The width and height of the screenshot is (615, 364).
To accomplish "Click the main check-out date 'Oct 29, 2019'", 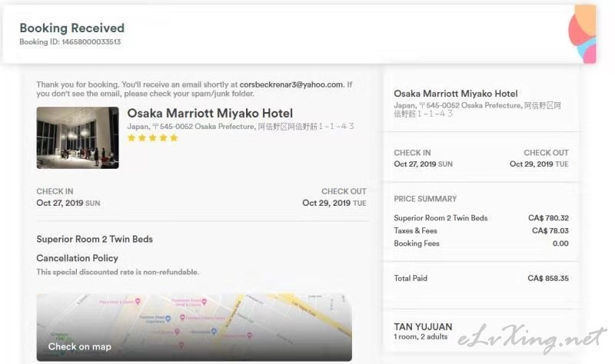I will [x=326, y=203].
